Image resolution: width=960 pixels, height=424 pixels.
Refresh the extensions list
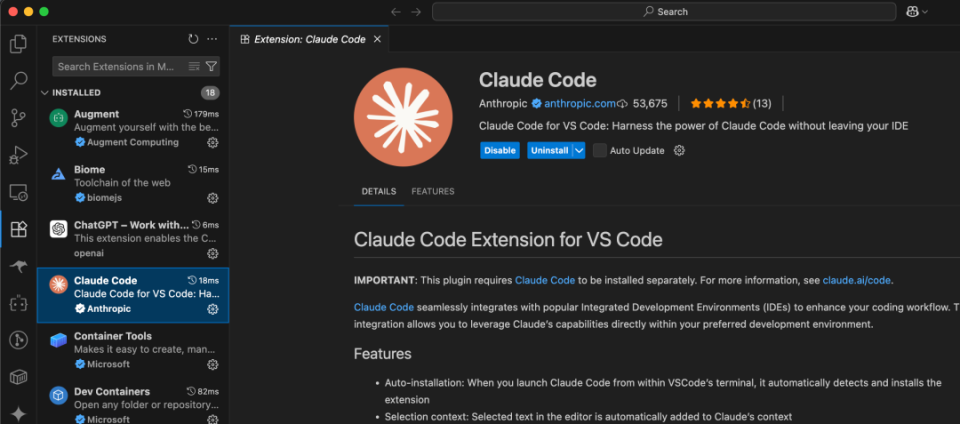[193, 39]
